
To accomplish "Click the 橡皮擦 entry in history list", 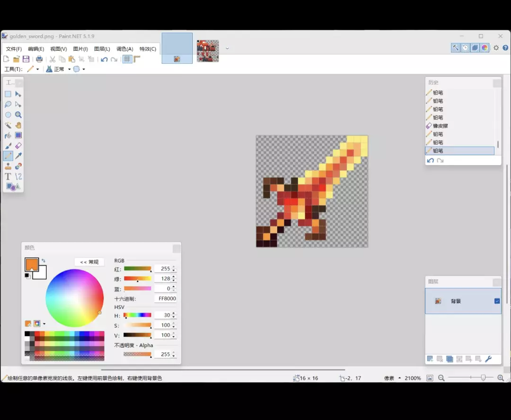I will (x=440, y=126).
